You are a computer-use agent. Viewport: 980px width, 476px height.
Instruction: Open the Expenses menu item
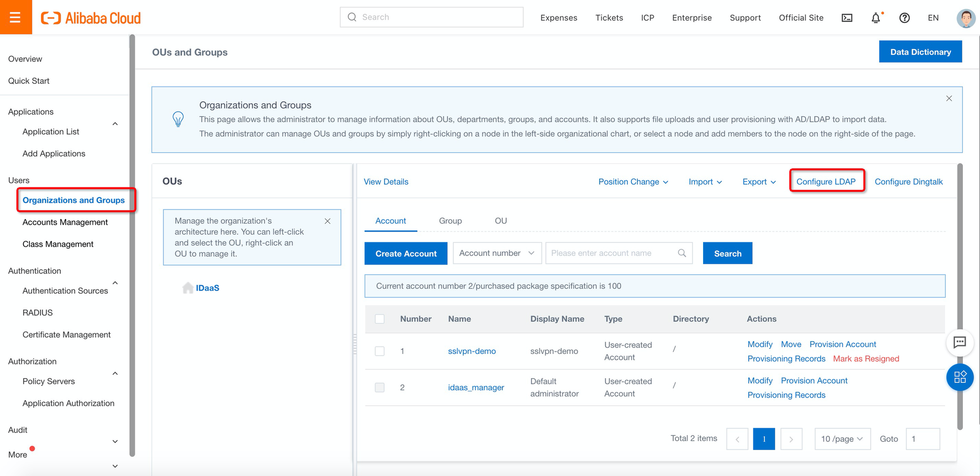pos(559,18)
